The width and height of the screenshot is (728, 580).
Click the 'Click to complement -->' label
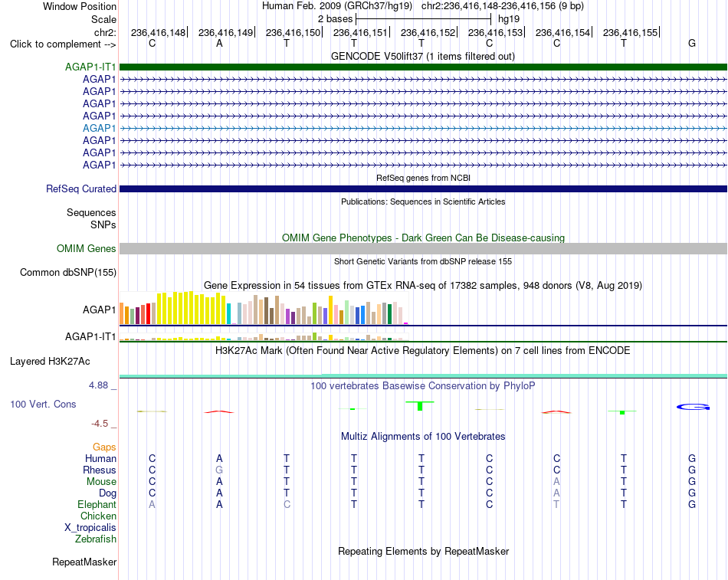63,44
